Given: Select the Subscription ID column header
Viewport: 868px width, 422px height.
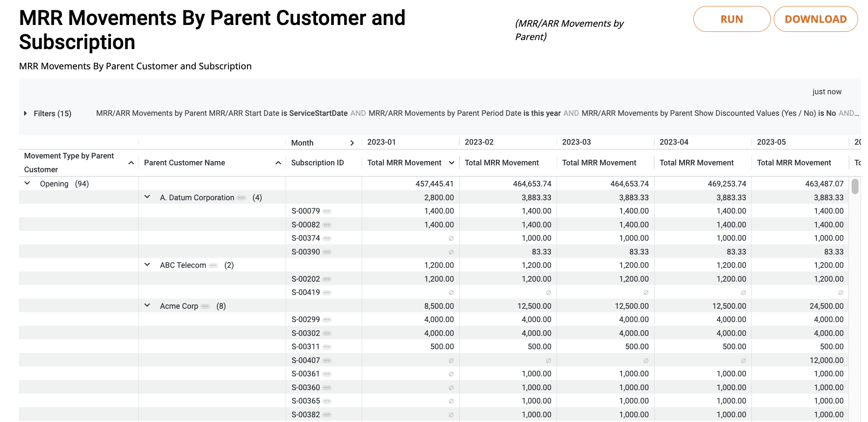Looking at the screenshot, I should [x=317, y=163].
